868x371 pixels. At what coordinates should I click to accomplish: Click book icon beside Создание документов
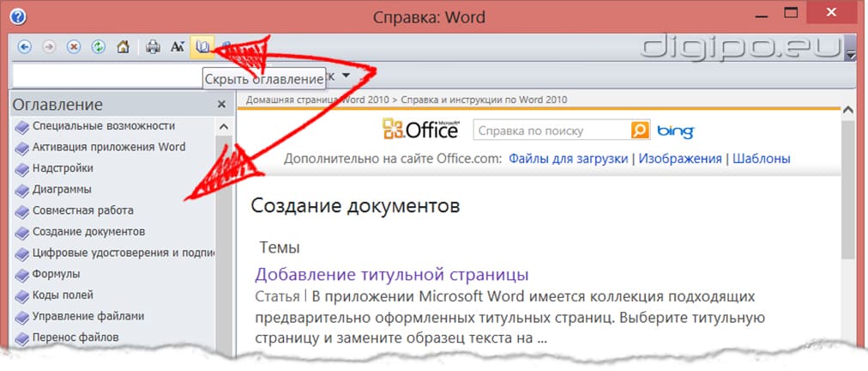click(21, 233)
